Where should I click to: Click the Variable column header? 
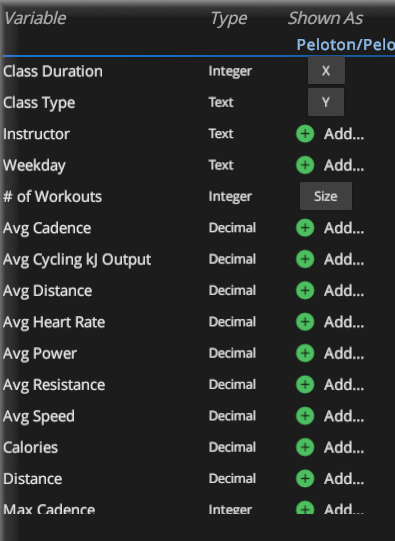(x=35, y=18)
